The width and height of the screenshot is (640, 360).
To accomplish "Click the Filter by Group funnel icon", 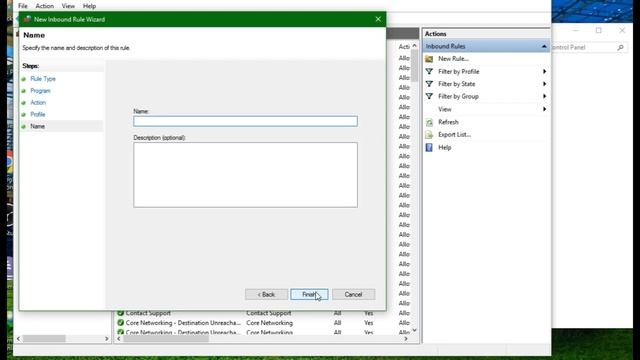I will [429, 96].
